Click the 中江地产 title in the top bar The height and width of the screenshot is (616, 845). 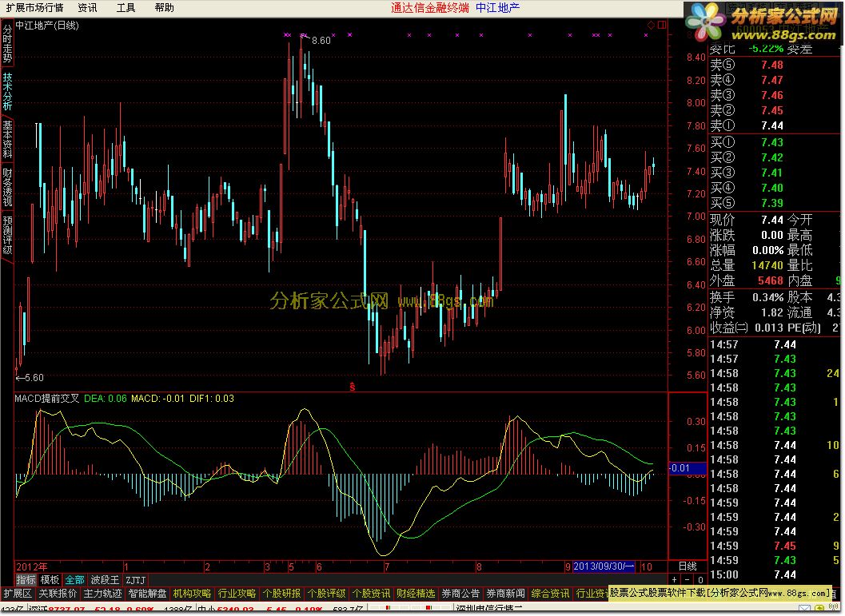point(497,7)
